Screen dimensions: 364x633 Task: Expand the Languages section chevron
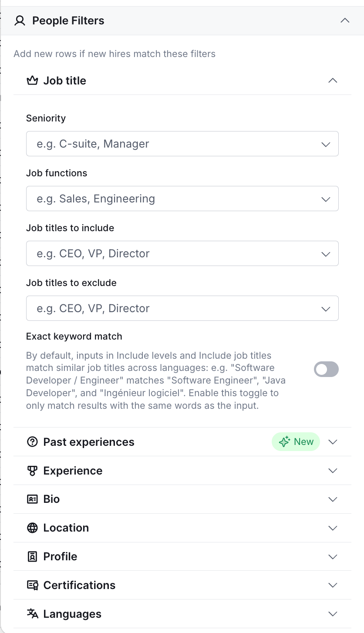click(333, 614)
